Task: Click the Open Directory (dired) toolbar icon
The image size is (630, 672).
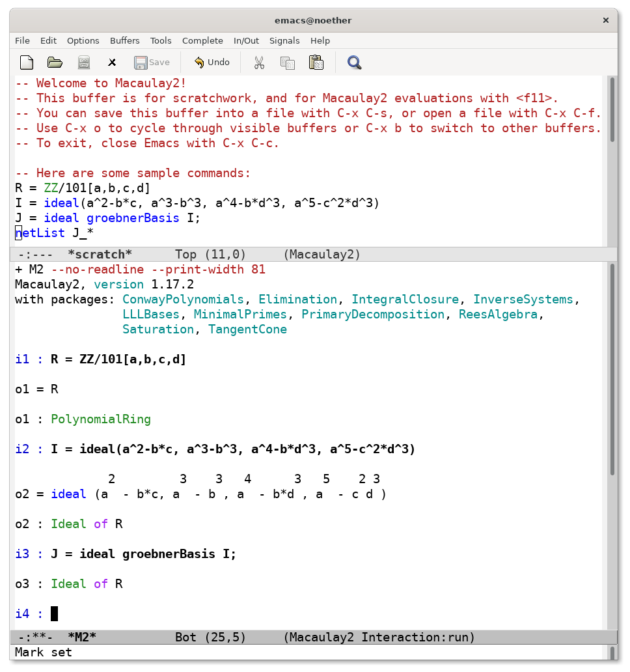Action: (84, 63)
